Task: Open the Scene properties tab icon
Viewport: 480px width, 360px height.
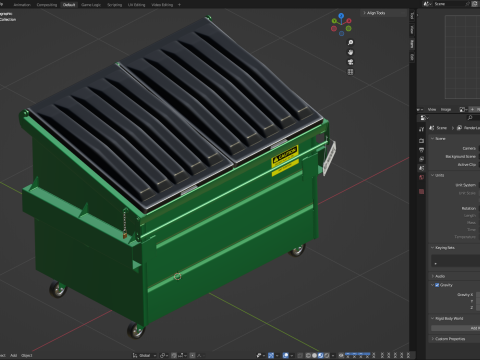Action: coord(422,168)
